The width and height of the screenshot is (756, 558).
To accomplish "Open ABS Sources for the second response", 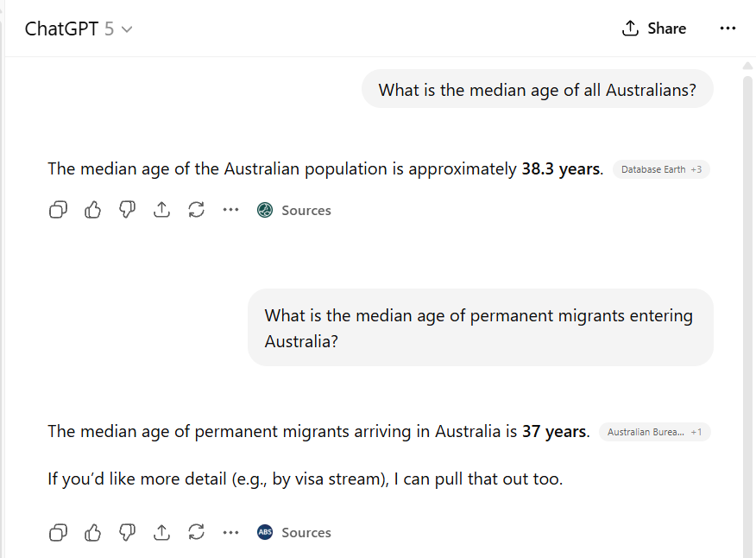I will coord(294,532).
